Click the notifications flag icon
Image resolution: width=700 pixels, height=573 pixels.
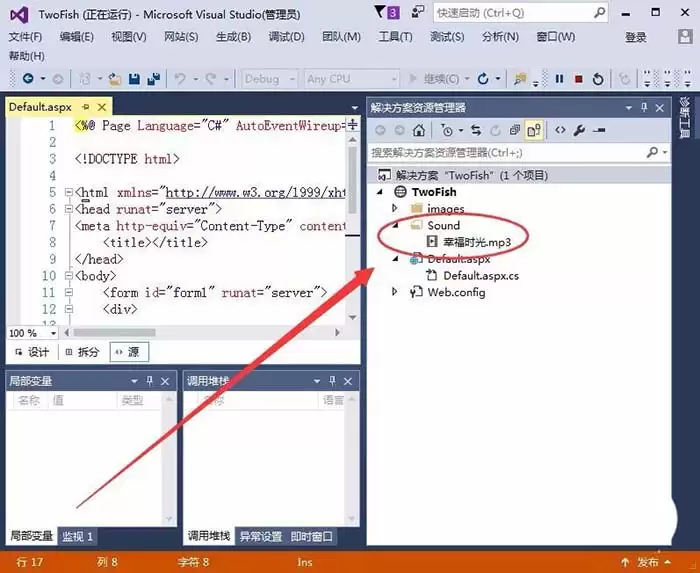point(387,12)
